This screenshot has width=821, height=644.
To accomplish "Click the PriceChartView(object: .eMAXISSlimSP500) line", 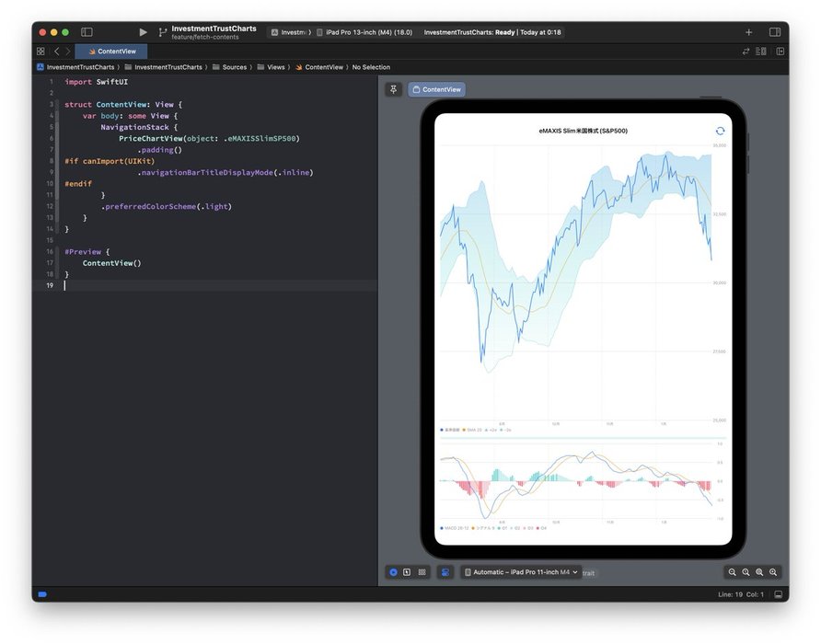I will coord(209,139).
